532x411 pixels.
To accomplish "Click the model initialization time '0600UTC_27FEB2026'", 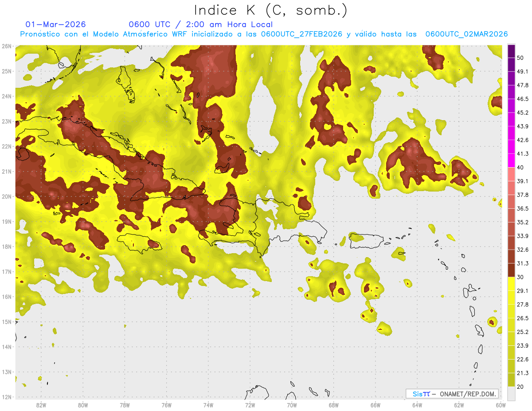I will (301, 34).
